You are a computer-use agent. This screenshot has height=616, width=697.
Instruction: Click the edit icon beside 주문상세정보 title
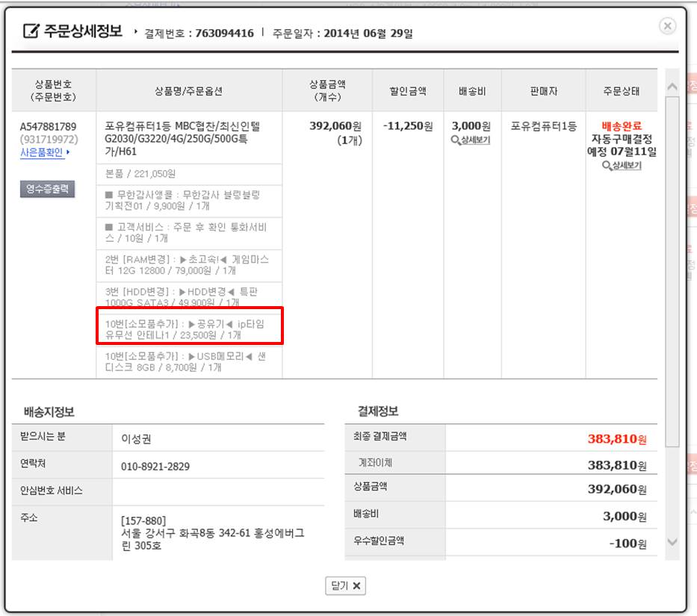click(x=31, y=31)
